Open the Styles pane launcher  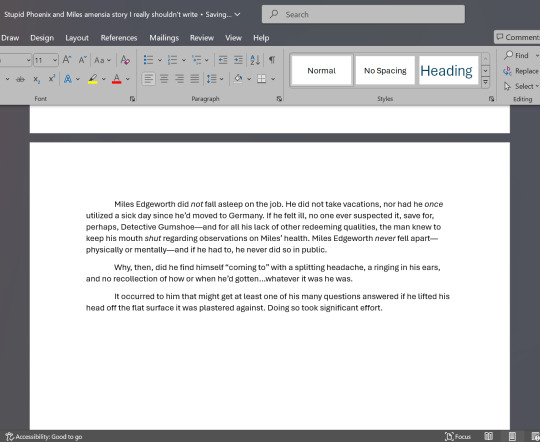click(x=491, y=99)
